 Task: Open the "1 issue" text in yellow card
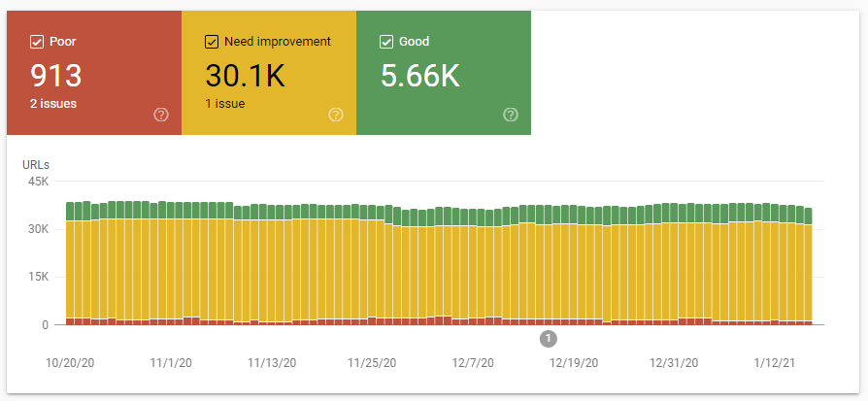(x=225, y=103)
